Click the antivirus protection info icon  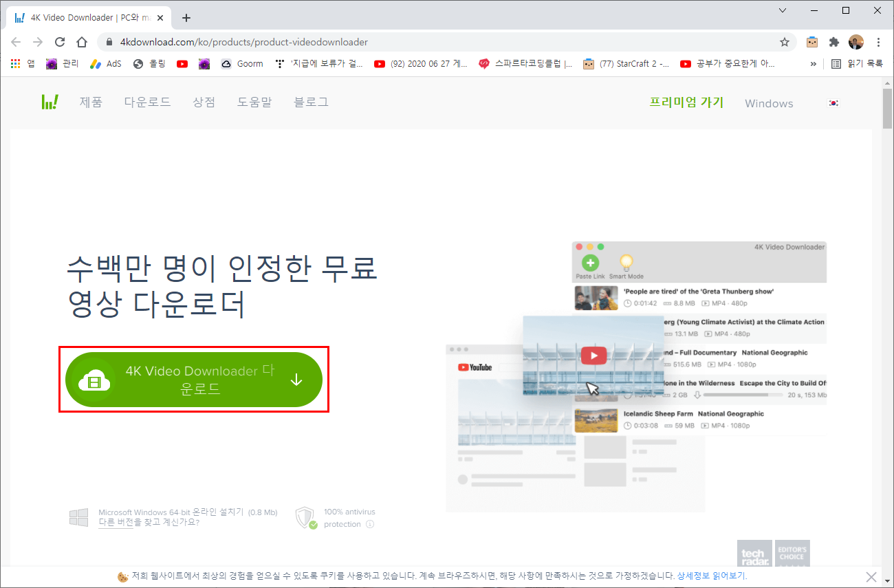pyautogui.click(x=370, y=524)
